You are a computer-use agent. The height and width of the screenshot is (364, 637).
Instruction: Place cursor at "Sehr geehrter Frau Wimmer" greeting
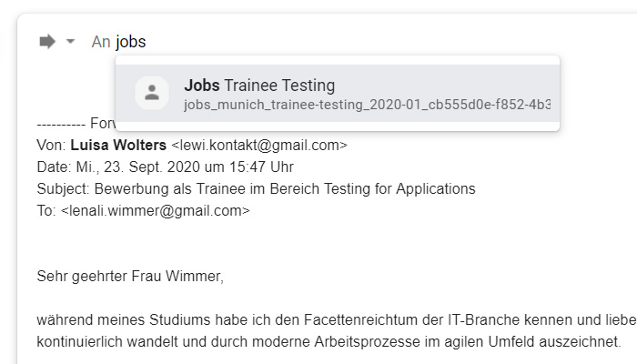(x=130, y=277)
